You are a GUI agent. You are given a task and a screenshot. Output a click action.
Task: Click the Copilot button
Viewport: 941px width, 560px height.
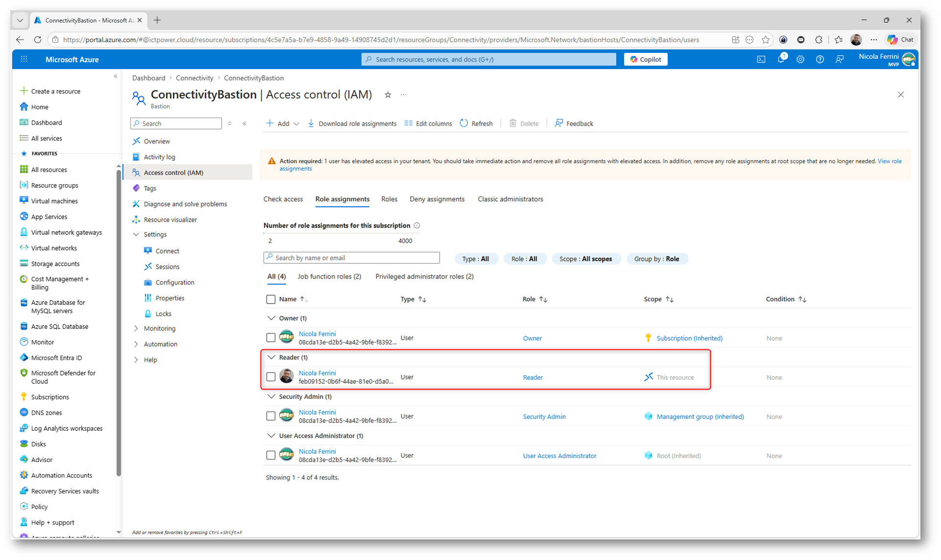[645, 59]
